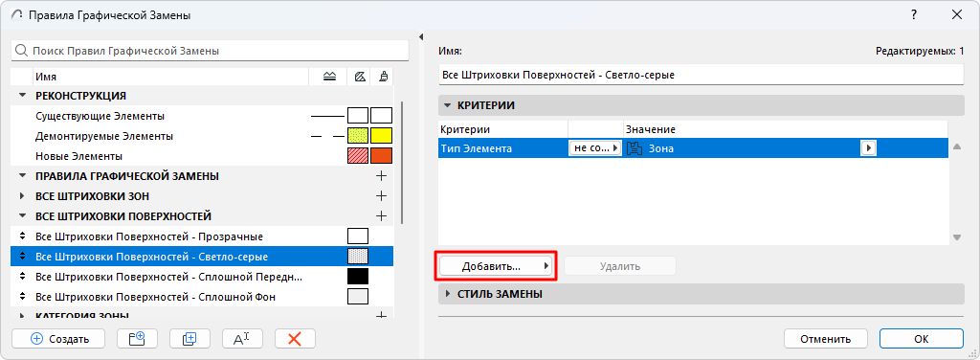The height and width of the screenshot is (360, 980).
Task: Click surface swatch of Существующие Элементы
Action: tap(381, 116)
